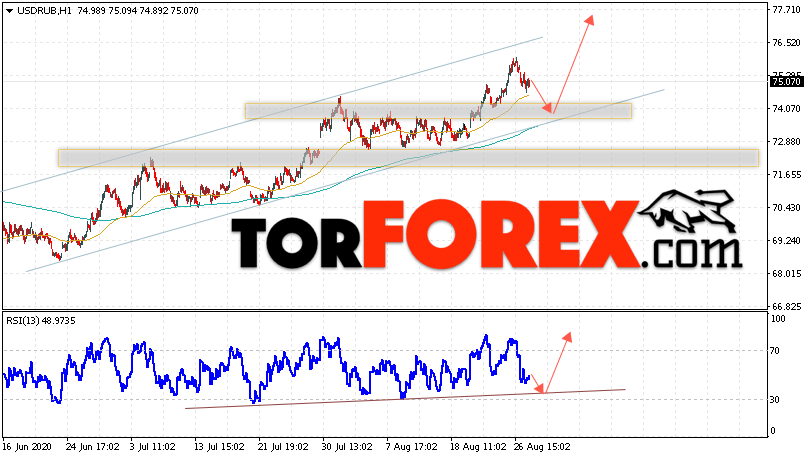Click the 69.240 price scale value
This screenshot has width=808, height=458.
pos(786,241)
